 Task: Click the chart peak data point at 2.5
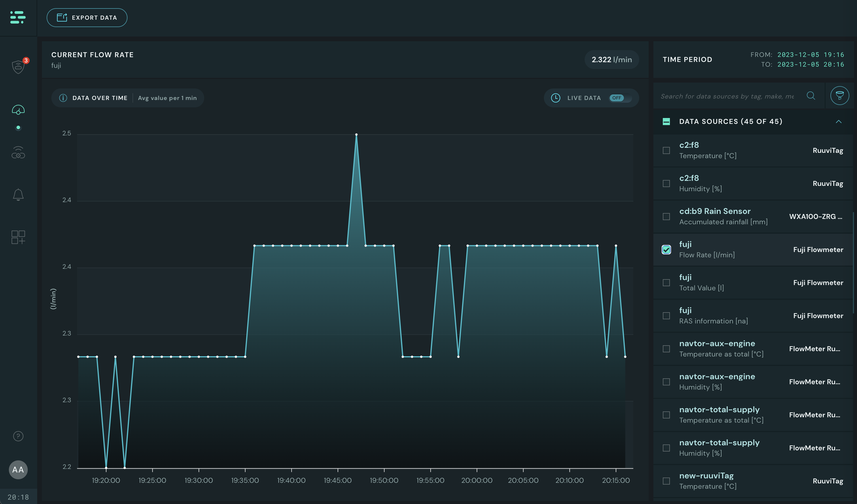[356, 134]
